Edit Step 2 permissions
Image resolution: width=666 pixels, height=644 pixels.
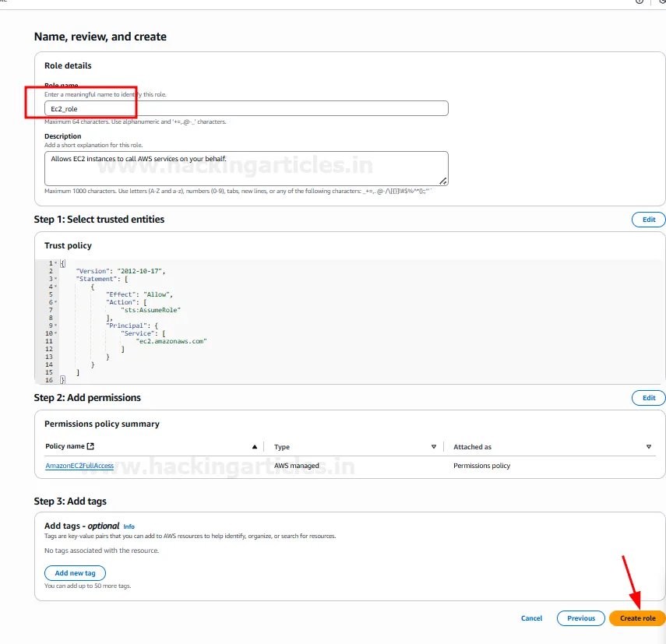click(648, 398)
